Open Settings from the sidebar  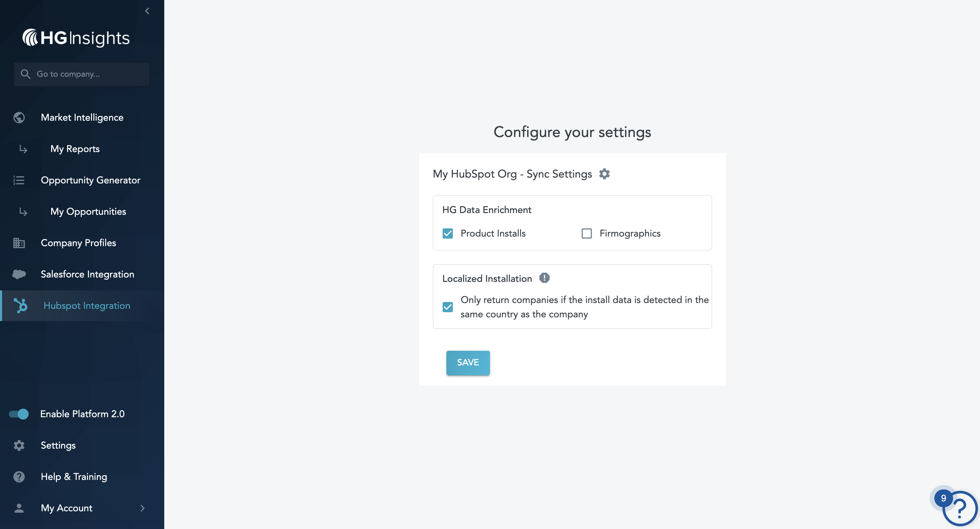tap(58, 445)
